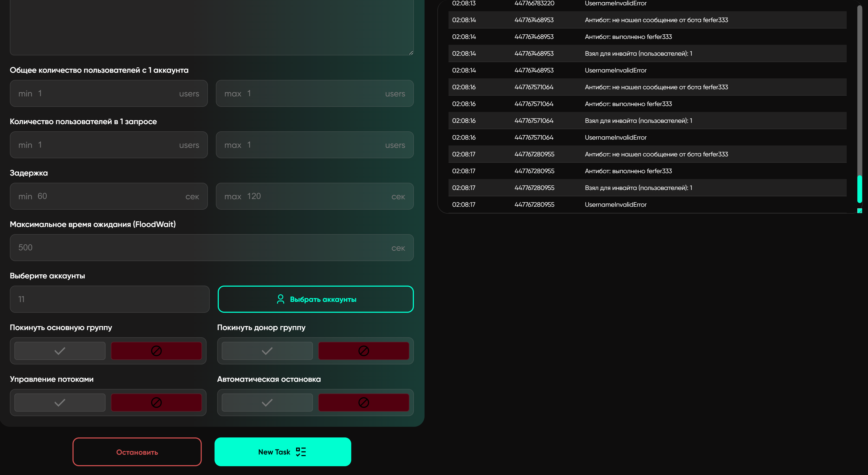Enable Покинуть основную группу with checkmark
The width and height of the screenshot is (868, 475).
pyautogui.click(x=60, y=351)
